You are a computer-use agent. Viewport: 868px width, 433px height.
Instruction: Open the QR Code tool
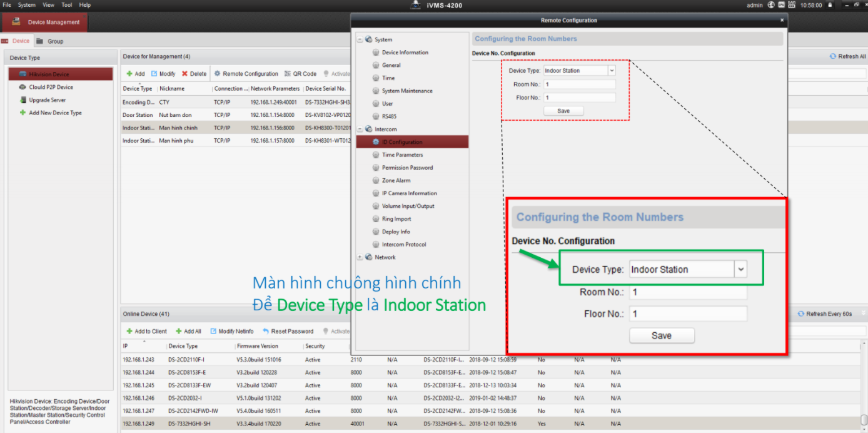(300, 74)
